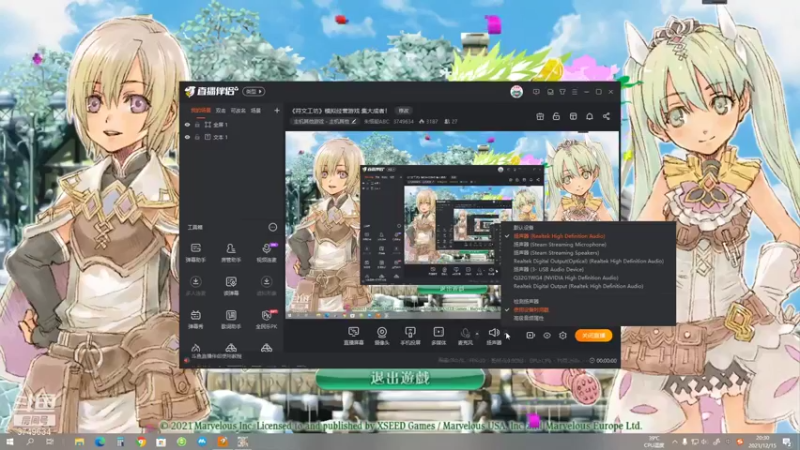Viewport: 800px width, 450px height.
Task: Add a new scene with plus icon
Action: [x=277, y=110]
